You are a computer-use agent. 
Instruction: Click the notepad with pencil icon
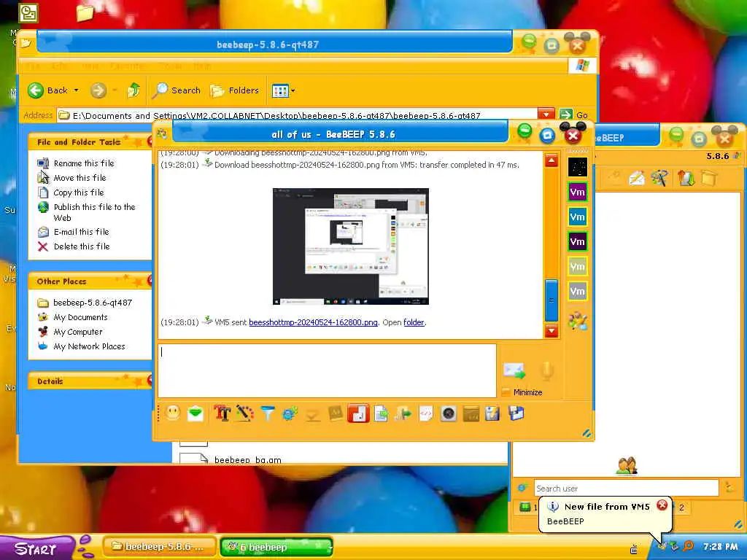click(x=492, y=413)
